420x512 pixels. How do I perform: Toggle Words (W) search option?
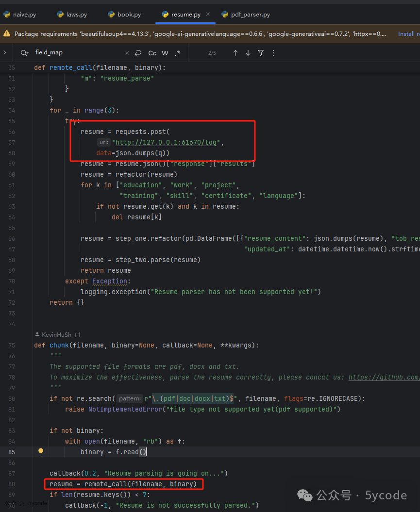coord(165,53)
